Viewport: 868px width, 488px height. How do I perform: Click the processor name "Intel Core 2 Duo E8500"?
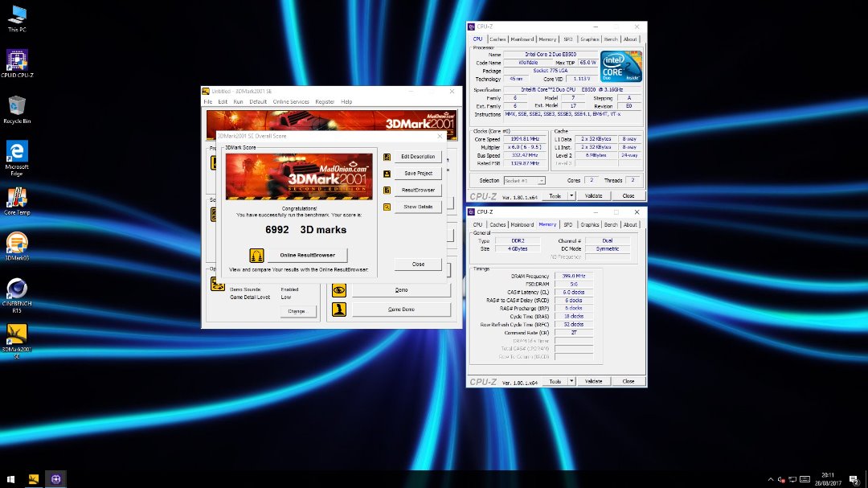[x=551, y=55]
